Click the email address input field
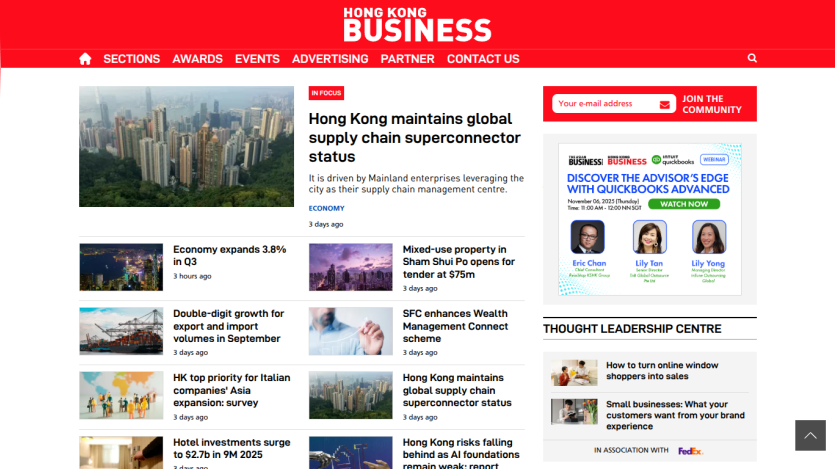Viewport: 835px width, 469px height. (x=613, y=104)
